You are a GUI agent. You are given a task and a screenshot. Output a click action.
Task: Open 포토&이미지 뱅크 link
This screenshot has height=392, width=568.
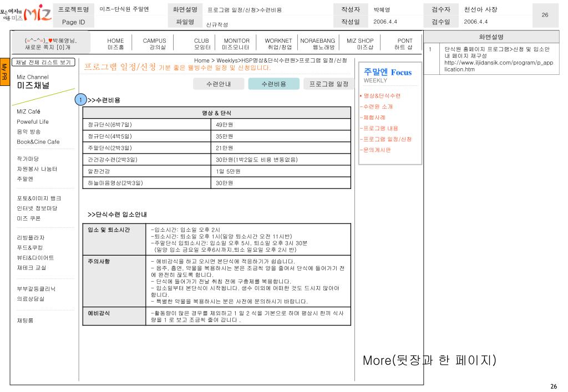pos(39,198)
